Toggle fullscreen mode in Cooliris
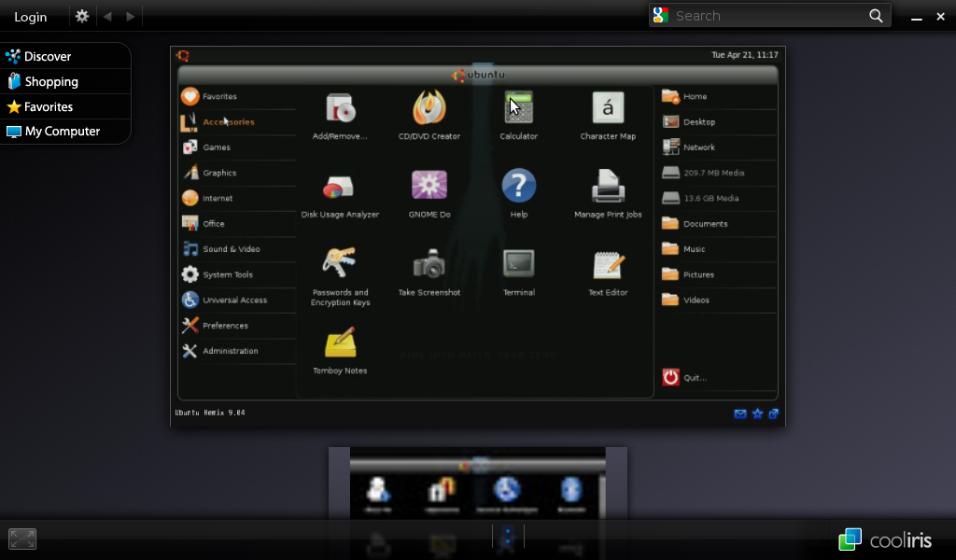 22,539
